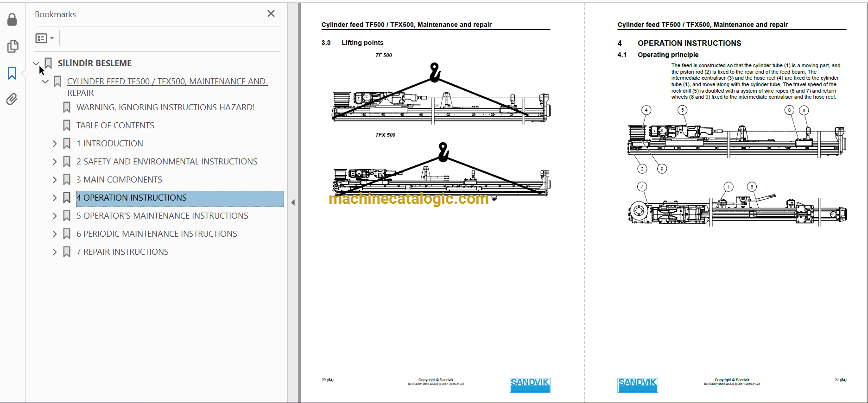
Task: Click bookmark icon beside WARNING, IGNORING INSTRUCTIONS
Action: (x=67, y=107)
